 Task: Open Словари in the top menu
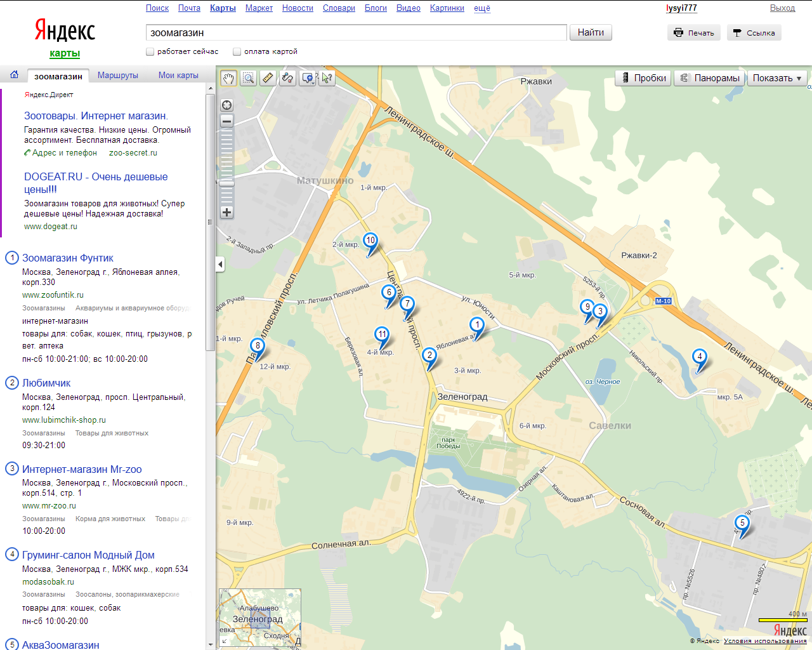coord(339,8)
